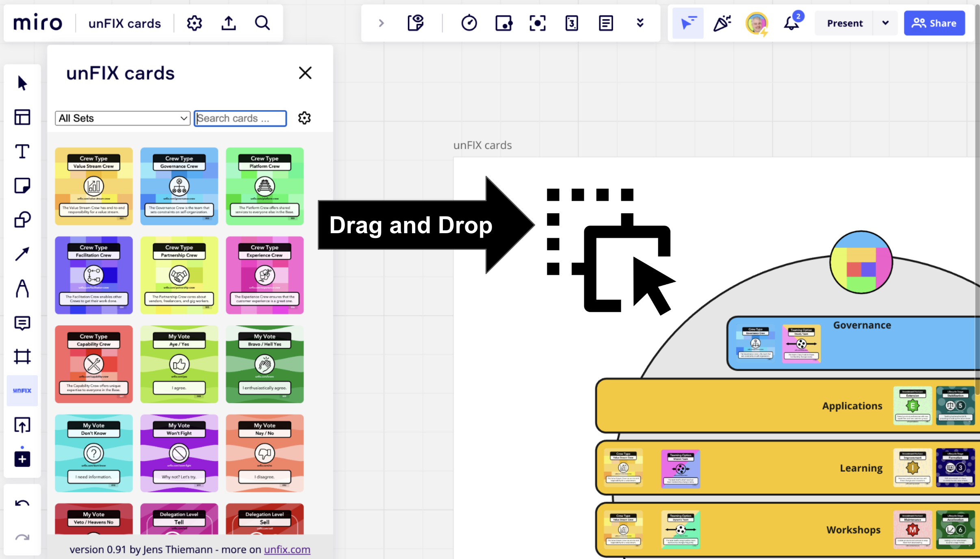This screenshot has width=980, height=559.
Task: Open the estimation card tool
Action: point(572,23)
